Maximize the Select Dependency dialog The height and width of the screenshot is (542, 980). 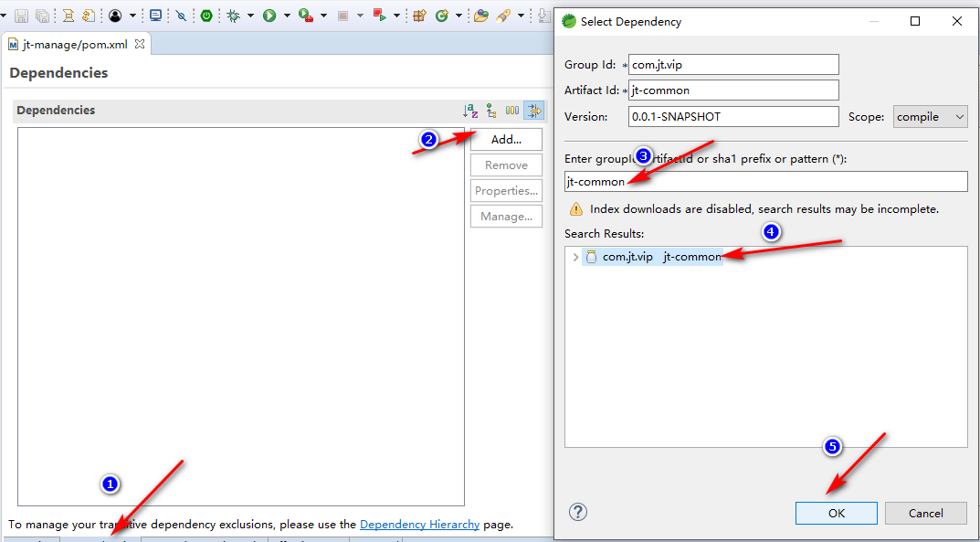(x=915, y=21)
